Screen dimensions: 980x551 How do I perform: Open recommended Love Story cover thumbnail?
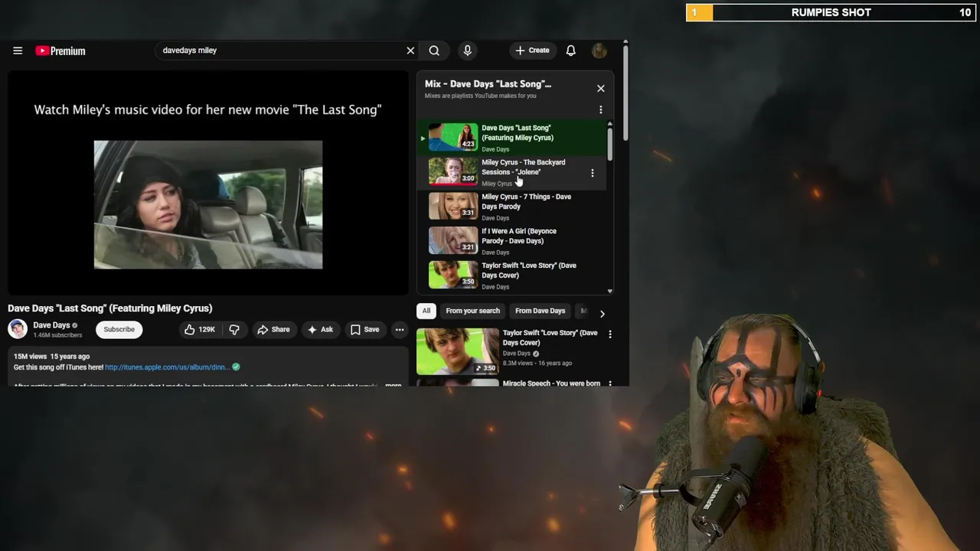(x=457, y=351)
